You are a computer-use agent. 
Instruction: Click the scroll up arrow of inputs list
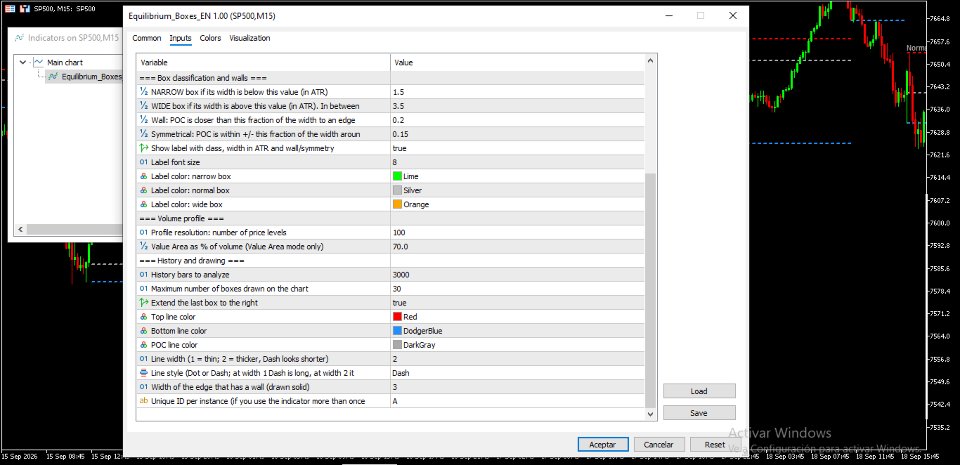click(651, 60)
